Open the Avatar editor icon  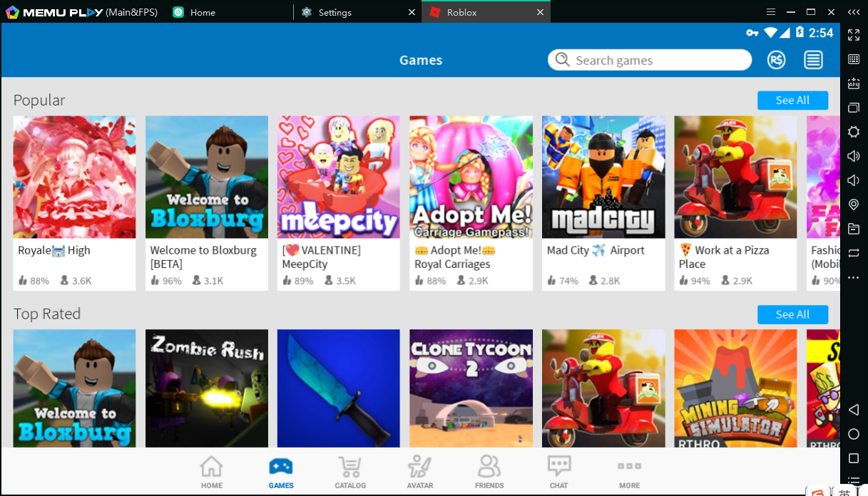[x=419, y=471]
